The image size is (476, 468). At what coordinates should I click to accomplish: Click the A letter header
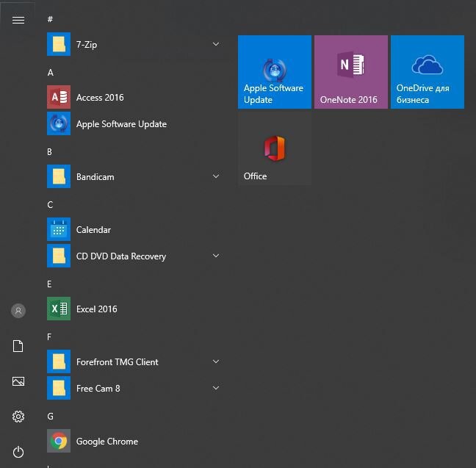point(51,72)
